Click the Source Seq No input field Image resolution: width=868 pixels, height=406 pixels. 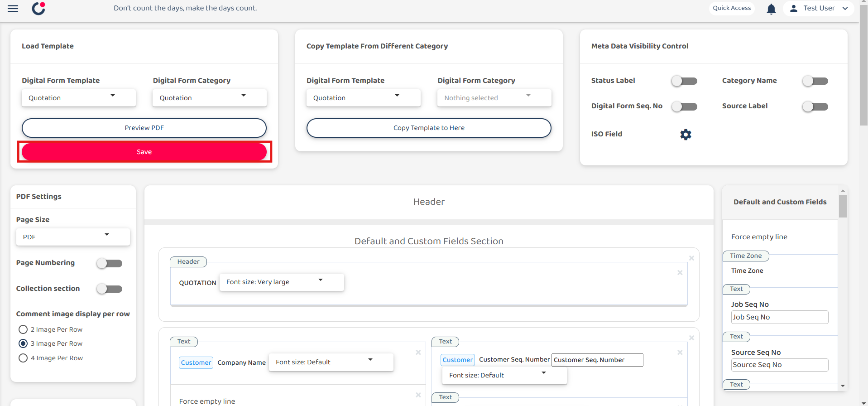pyautogui.click(x=780, y=365)
